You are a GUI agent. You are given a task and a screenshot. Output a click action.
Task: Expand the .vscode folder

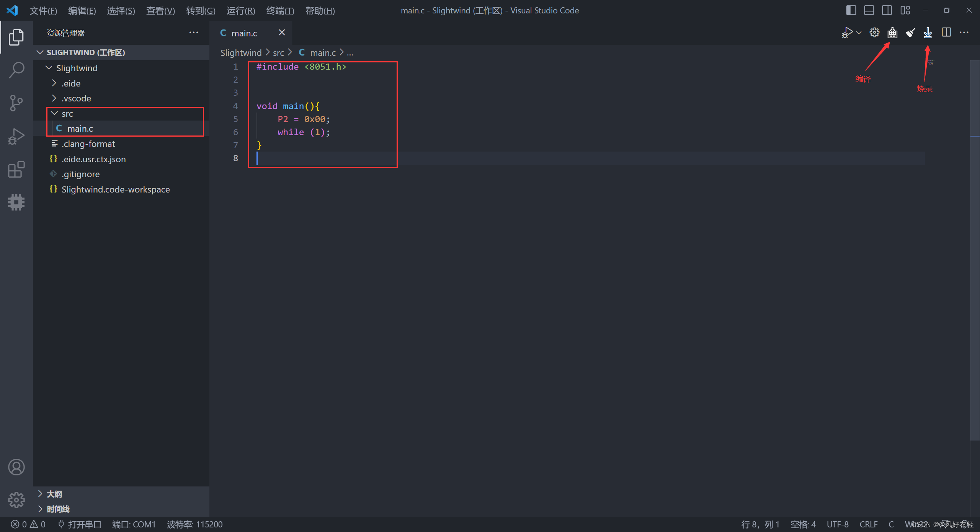(121, 98)
